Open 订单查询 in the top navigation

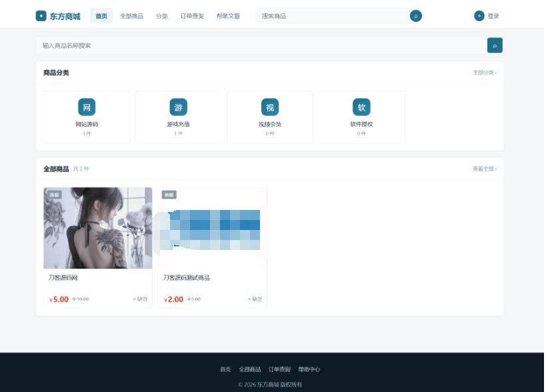click(192, 16)
